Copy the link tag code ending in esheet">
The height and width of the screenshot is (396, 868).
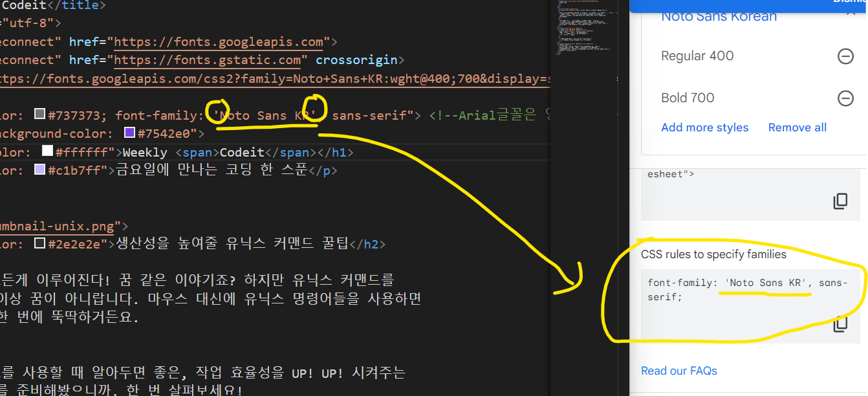(840, 201)
